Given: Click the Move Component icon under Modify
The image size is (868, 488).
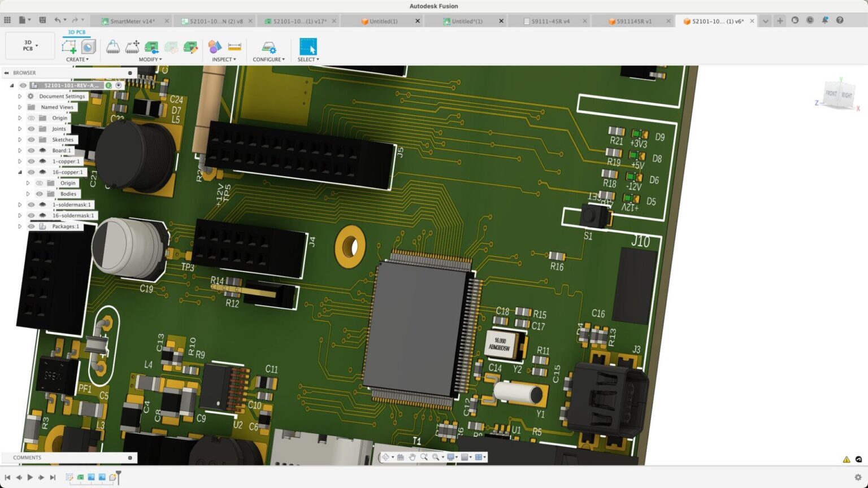Looking at the screenshot, I should pos(132,47).
